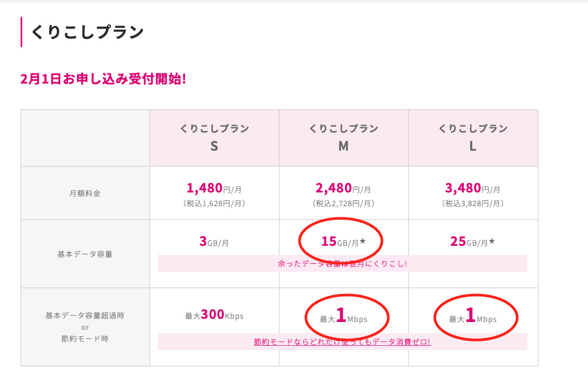Click the star icon beside 15GB/月

pos(362,242)
